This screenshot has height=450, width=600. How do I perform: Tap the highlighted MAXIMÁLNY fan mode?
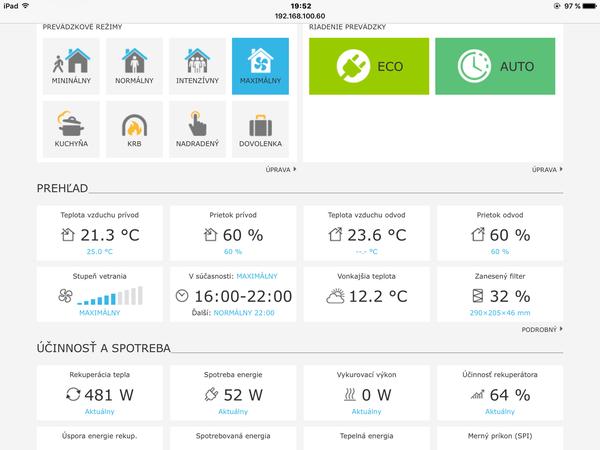point(260,66)
